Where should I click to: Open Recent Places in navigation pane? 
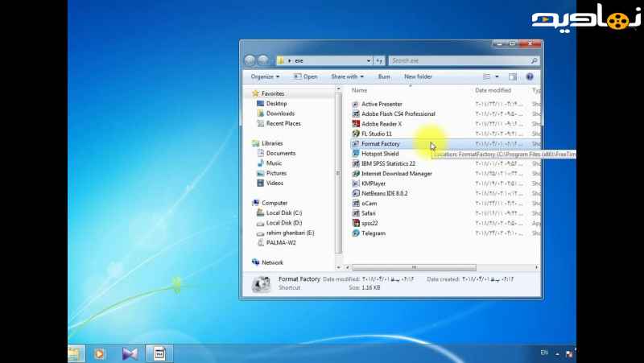click(x=283, y=123)
